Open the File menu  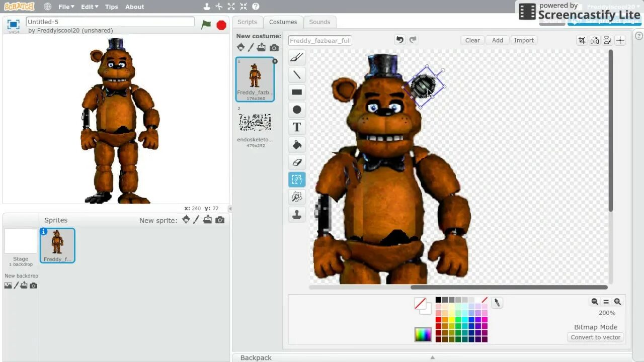[x=66, y=7]
